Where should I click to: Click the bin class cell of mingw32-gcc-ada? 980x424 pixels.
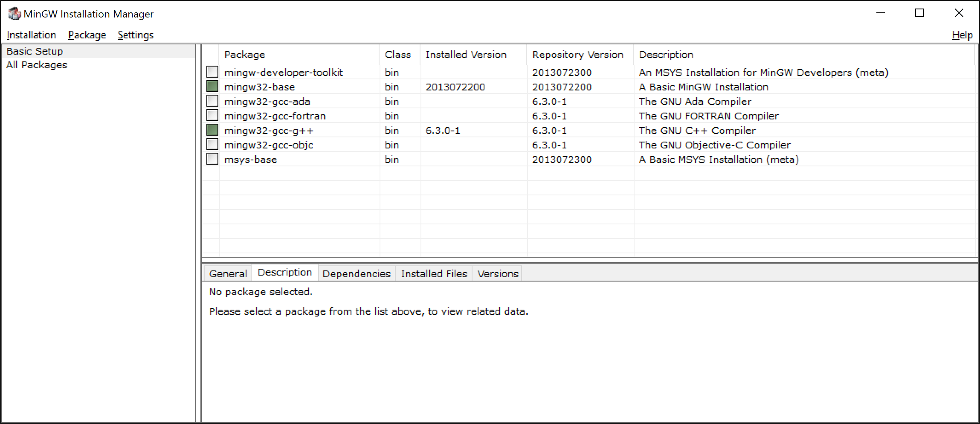(392, 102)
